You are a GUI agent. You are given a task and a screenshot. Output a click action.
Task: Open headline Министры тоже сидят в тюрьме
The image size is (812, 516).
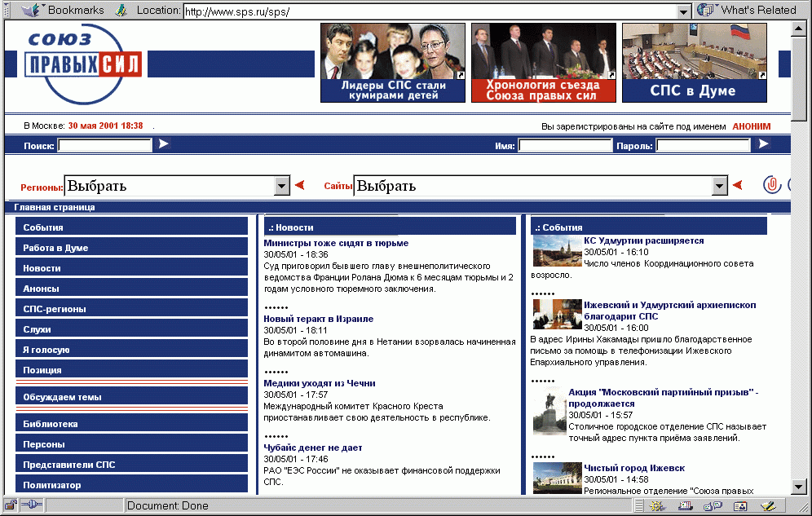336,243
